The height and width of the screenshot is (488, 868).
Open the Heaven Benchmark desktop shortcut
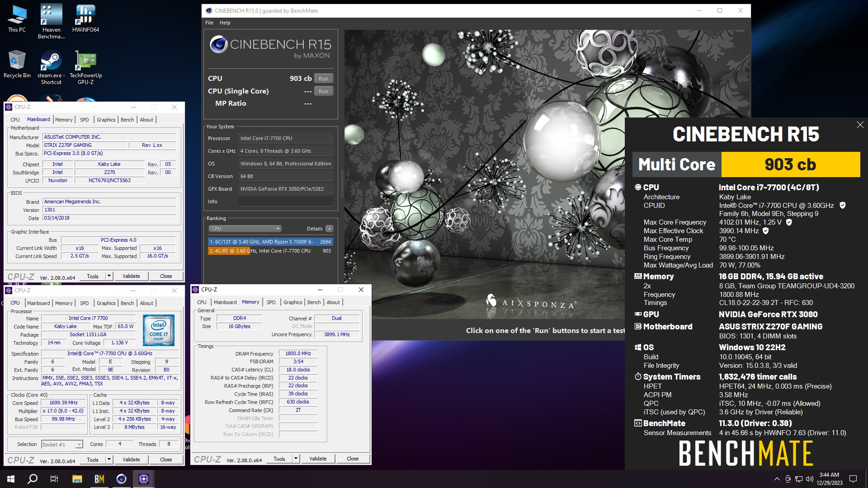point(51,21)
